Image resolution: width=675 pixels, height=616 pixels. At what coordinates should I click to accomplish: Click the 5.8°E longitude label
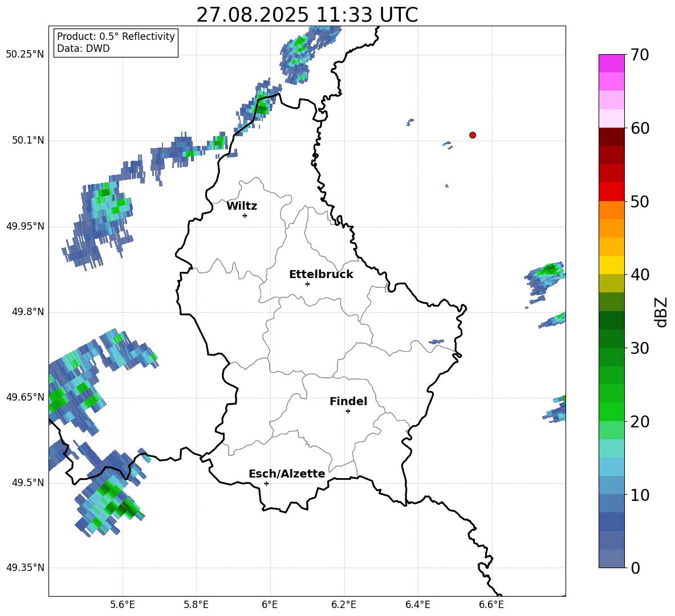click(196, 605)
